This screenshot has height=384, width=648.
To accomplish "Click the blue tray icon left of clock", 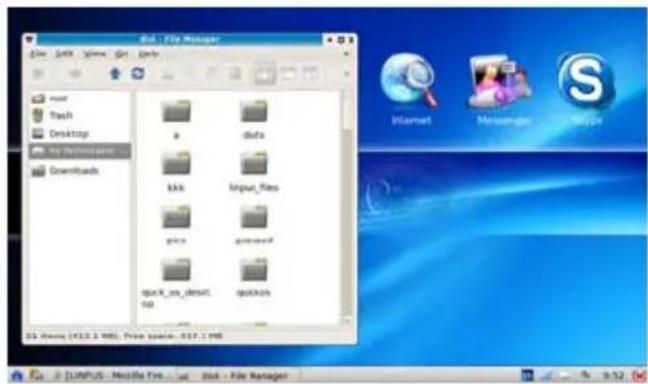I will point(527,376).
